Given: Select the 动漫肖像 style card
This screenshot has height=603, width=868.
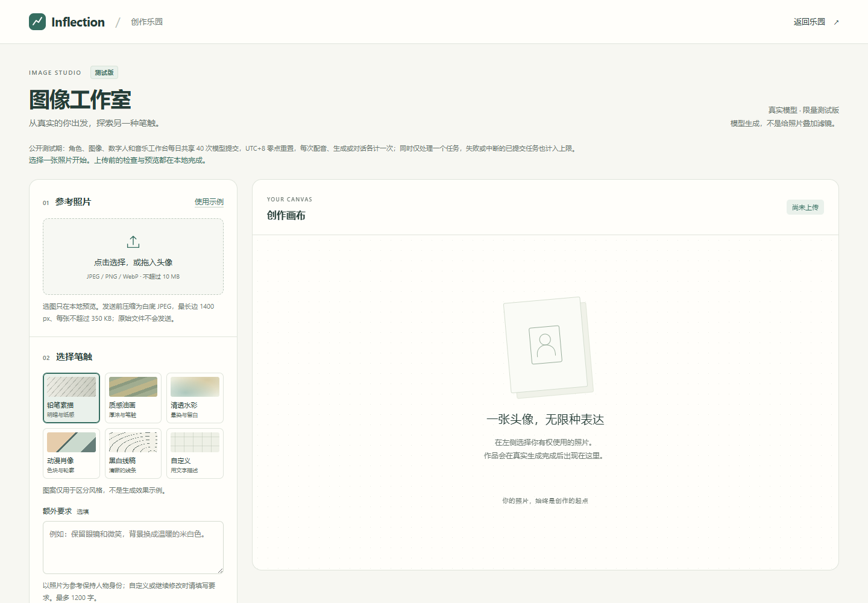Looking at the screenshot, I should 71,453.
